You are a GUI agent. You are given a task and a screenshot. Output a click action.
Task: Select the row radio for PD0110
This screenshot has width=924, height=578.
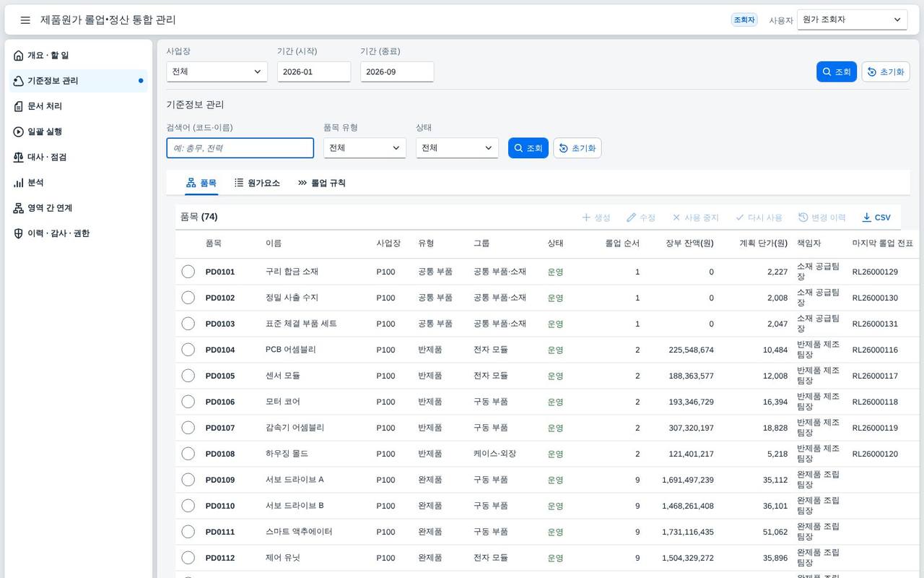point(188,506)
